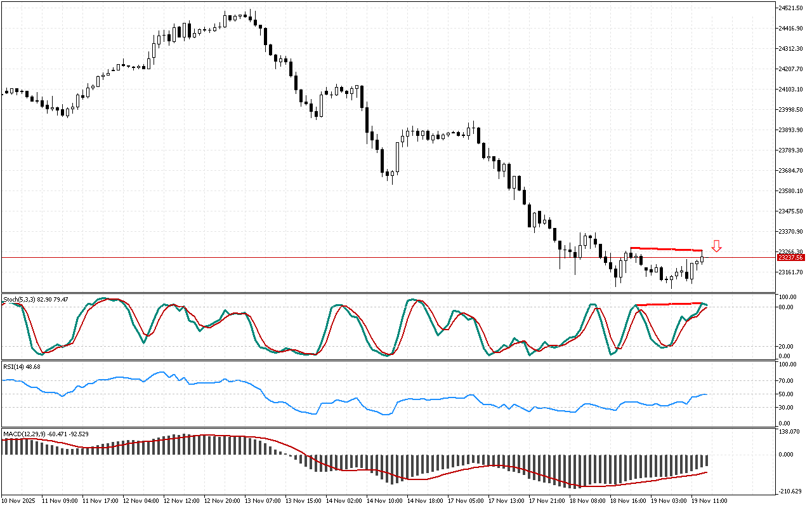Screen dimensions: 812x508
Task: Select the red trendline above the latest candles
Action: pyautogui.click(x=666, y=249)
